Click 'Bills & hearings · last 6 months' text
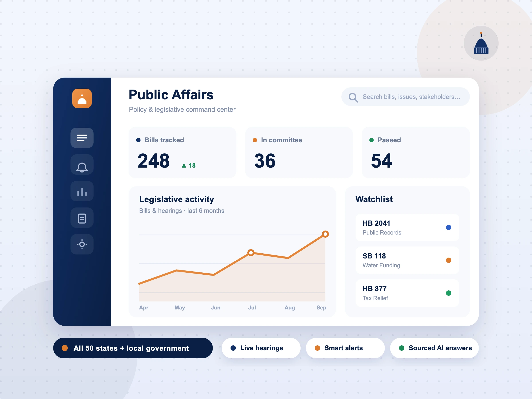The width and height of the screenshot is (532, 399). point(182,211)
